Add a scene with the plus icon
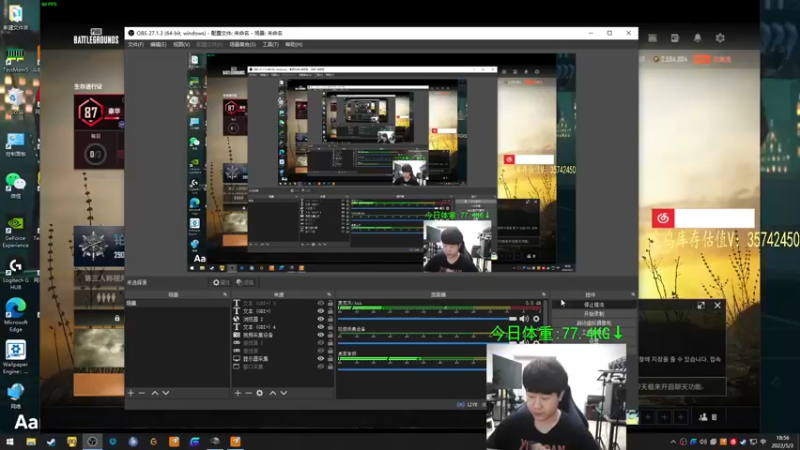Viewport: 800px width, 450px height. click(131, 393)
